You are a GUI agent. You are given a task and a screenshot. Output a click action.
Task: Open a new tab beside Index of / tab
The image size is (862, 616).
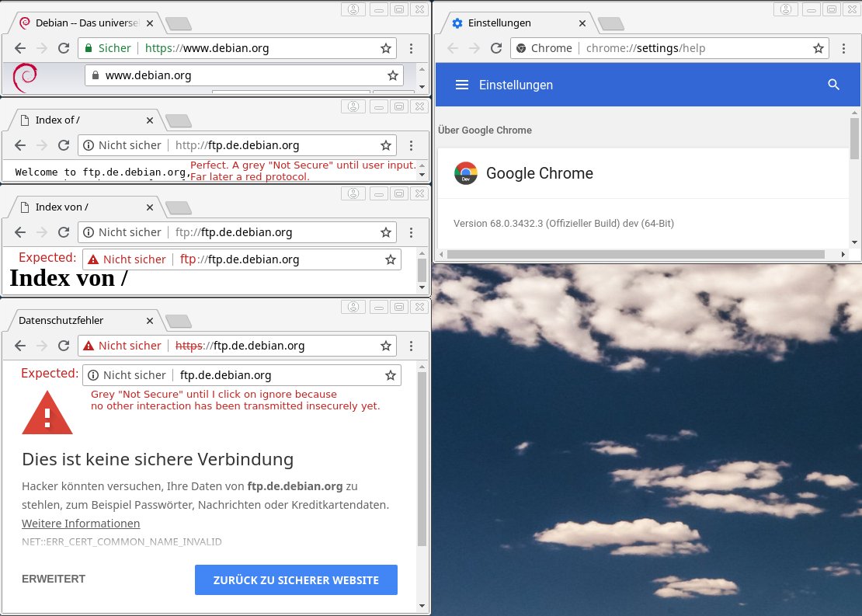(x=178, y=120)
